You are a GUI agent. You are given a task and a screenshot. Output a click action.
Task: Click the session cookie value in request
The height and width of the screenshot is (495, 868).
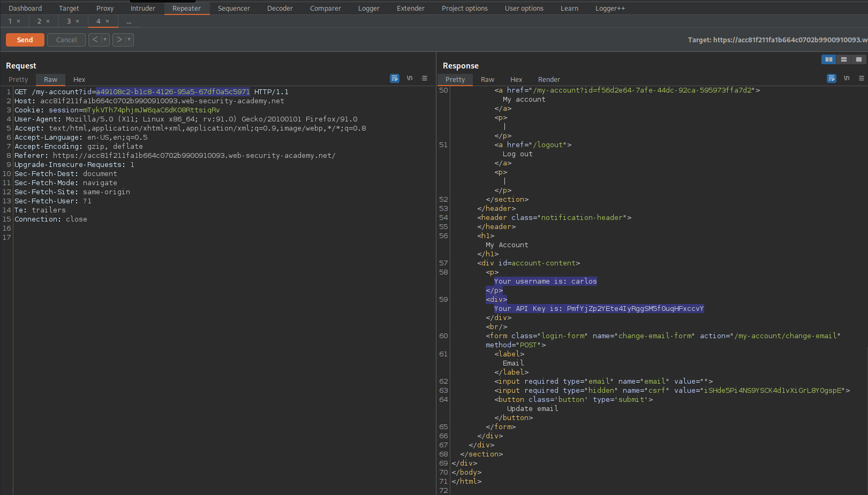click(152, 110)
